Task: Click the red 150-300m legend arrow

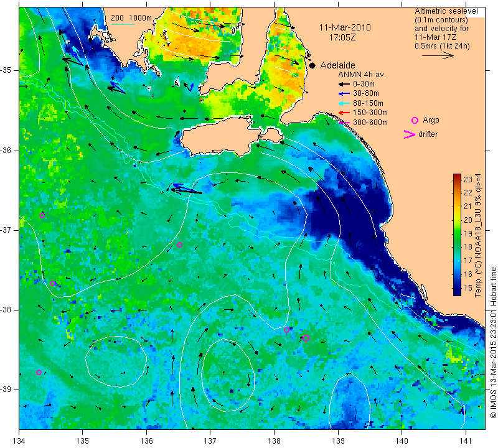Action: pyautogui.click(x=344, y=113)
